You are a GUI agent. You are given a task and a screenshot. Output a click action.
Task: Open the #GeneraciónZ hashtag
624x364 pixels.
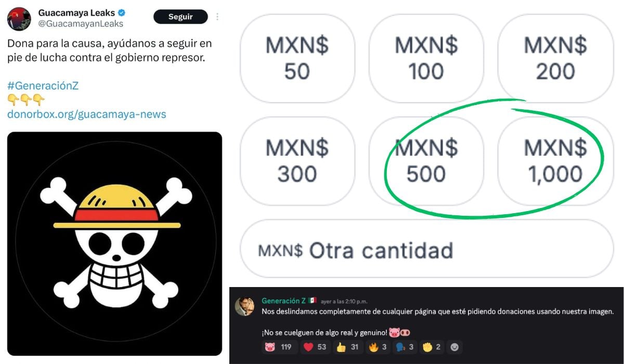click(x=43, y=86)
